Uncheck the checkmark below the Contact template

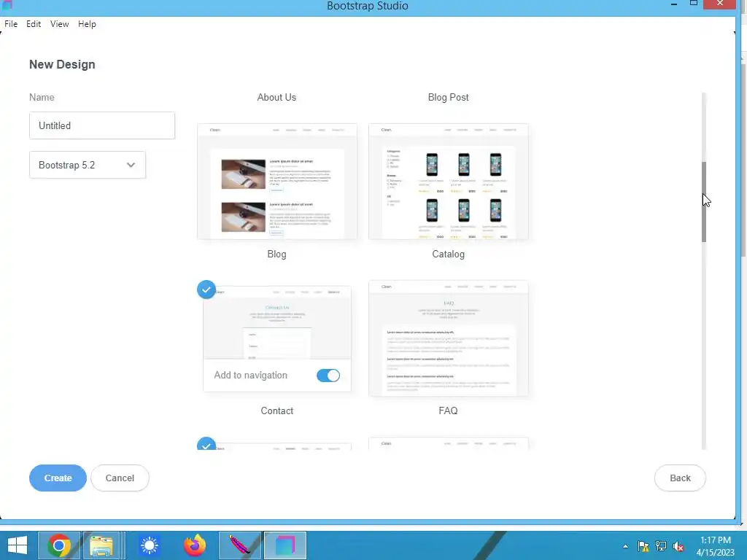coord(206,444)
